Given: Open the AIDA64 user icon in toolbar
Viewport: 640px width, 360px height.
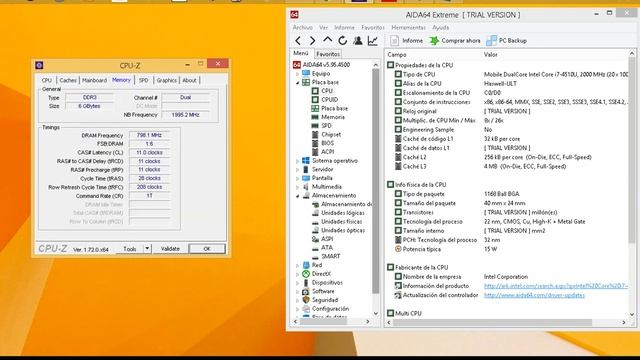Looking at the screenshot, I should 358,40.
